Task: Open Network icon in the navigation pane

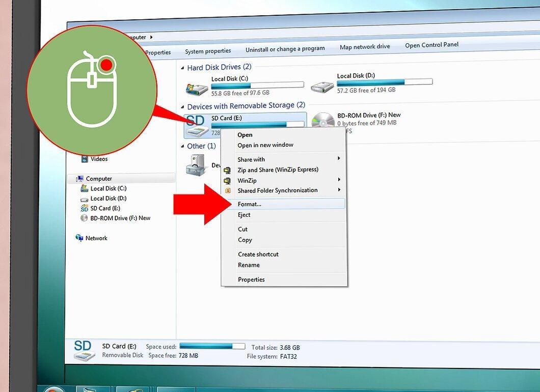Action: (x=79, y=238)
